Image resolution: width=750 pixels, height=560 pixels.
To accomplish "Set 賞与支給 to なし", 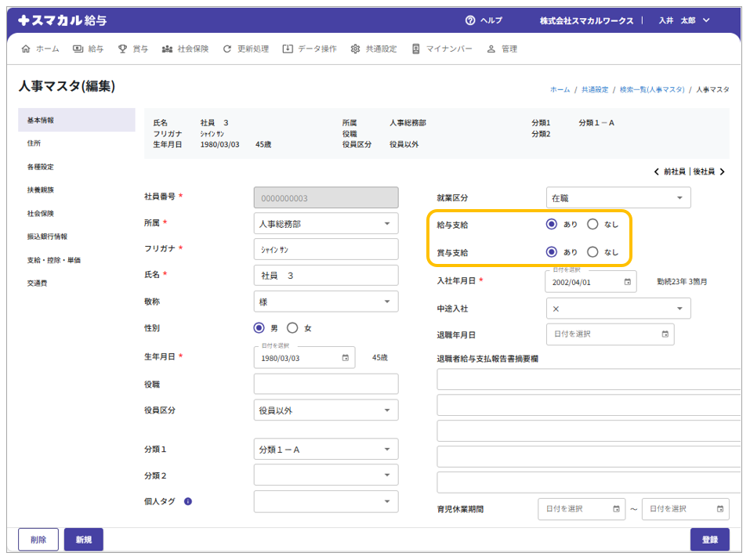I will [x=592, y=252].
